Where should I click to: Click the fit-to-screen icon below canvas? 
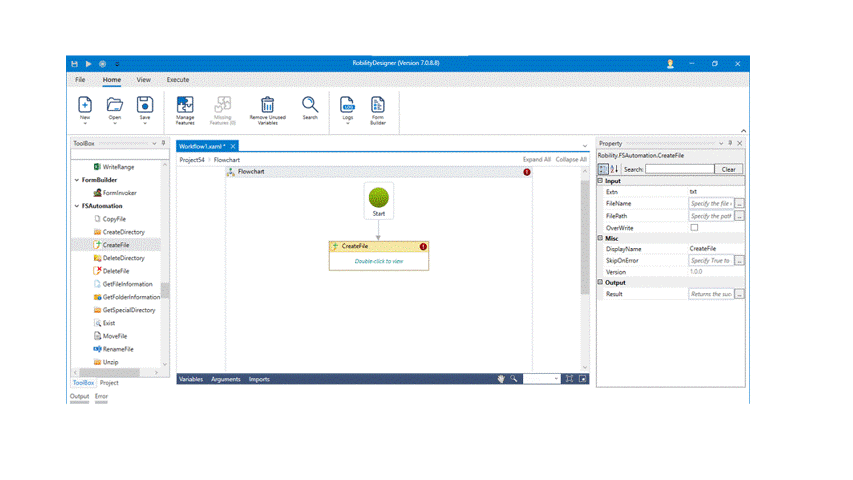(569, 379)
